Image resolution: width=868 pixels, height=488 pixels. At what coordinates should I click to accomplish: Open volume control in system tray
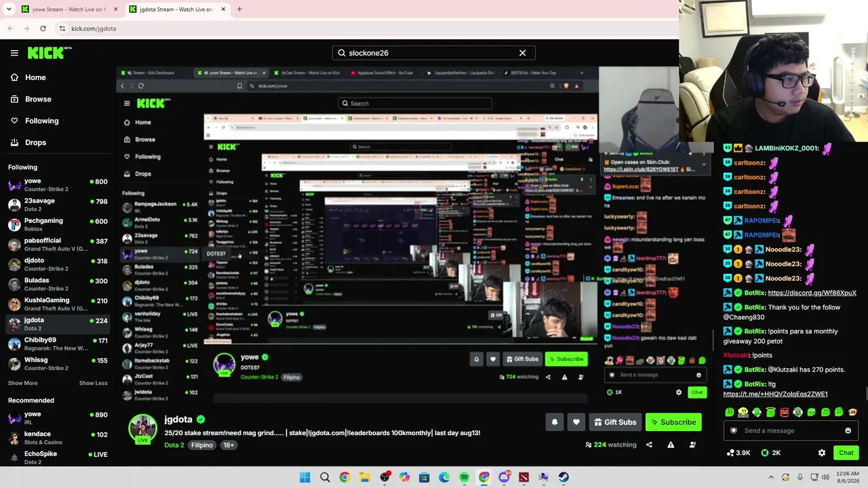coord(825,477)
